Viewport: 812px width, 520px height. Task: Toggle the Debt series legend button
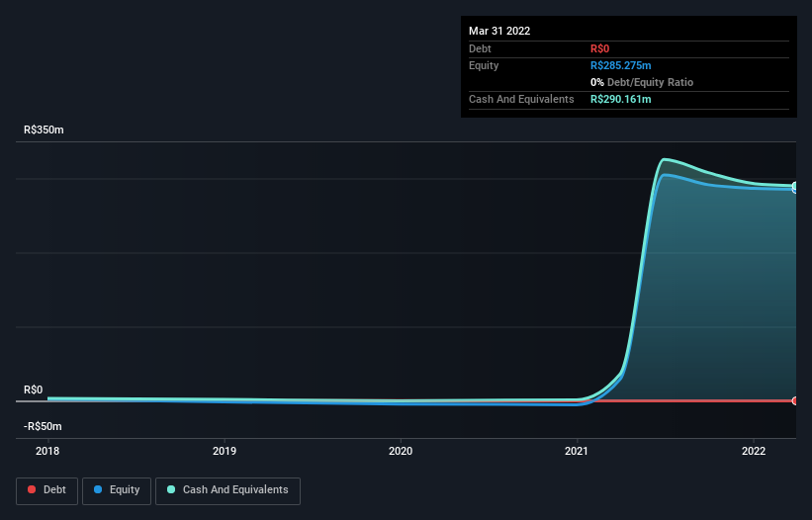46,490
